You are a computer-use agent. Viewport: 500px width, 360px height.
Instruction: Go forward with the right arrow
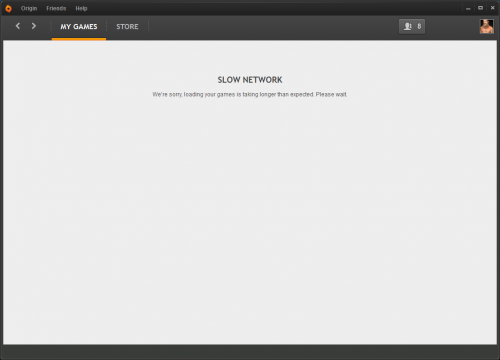pos(33,26)
